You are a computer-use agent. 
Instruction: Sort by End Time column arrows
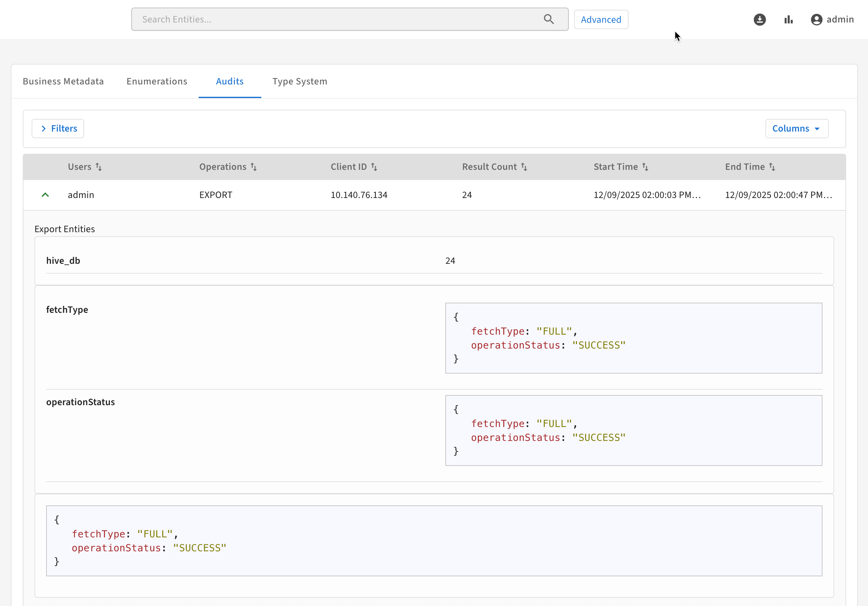tap(772, 167)
